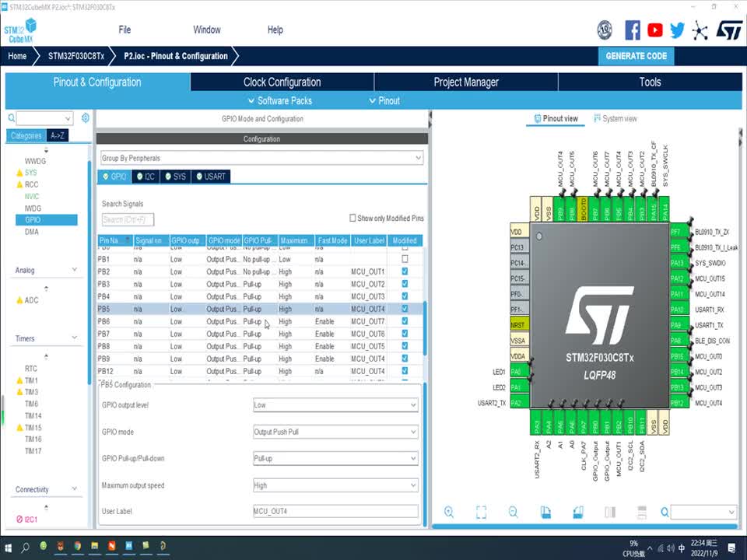This screenshot has width=747, height=560.
Task: Collapse the Timers category
Action: tap(75, 338)
